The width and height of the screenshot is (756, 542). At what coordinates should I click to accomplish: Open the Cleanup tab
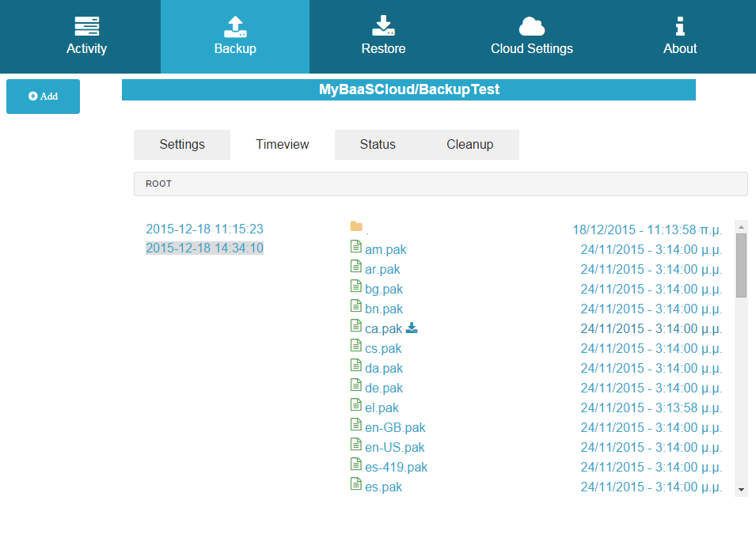coord(470,144)
